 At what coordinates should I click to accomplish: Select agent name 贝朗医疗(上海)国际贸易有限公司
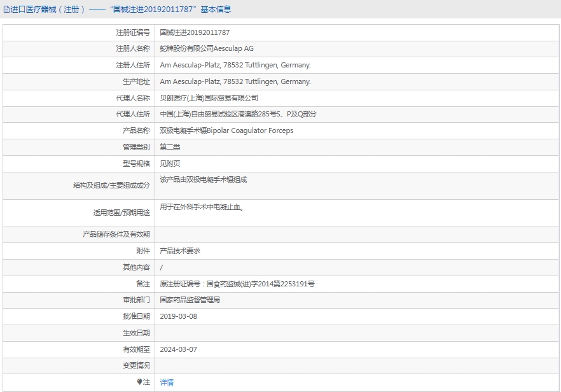coord(209,98)
